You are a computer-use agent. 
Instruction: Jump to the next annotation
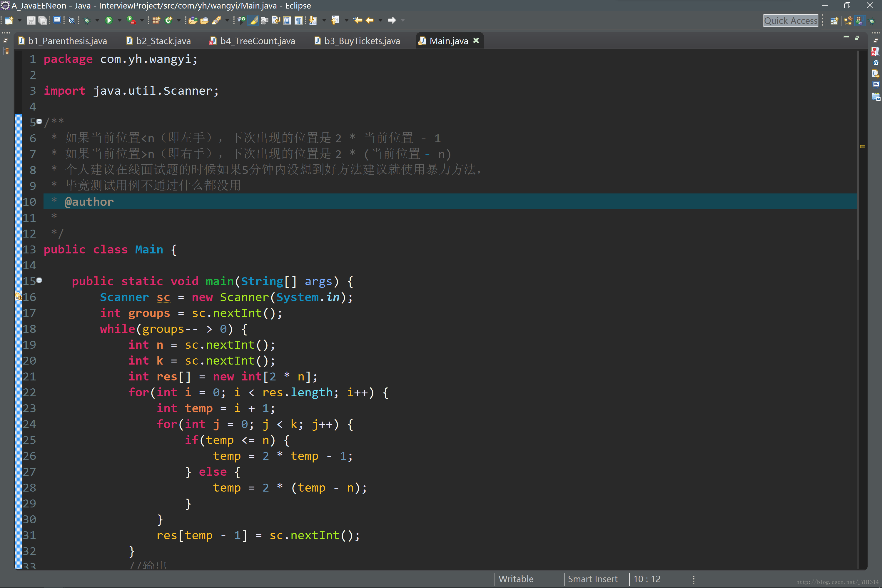[x=313, y=20]
